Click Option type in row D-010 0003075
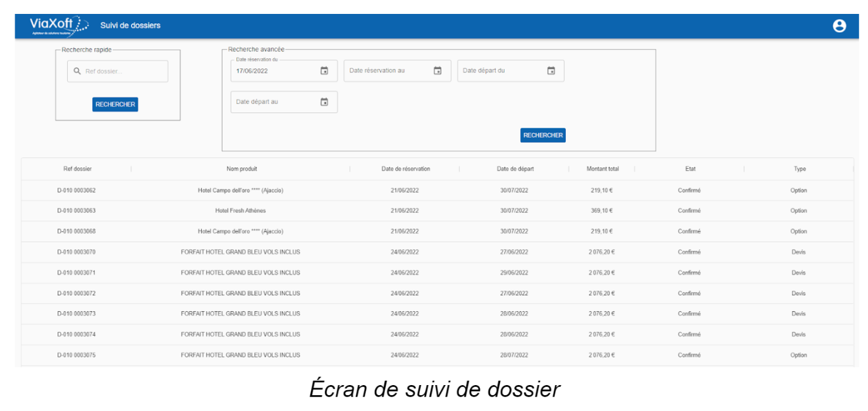This screenshot has height=411, width=868. [798, 355]
